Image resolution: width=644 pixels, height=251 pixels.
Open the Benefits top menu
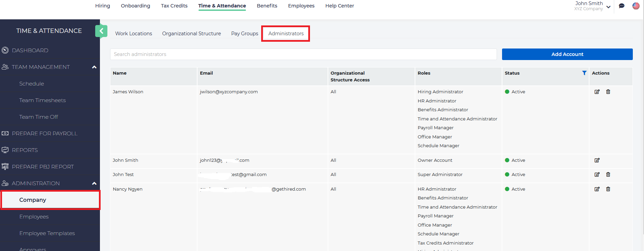[267, 6]
